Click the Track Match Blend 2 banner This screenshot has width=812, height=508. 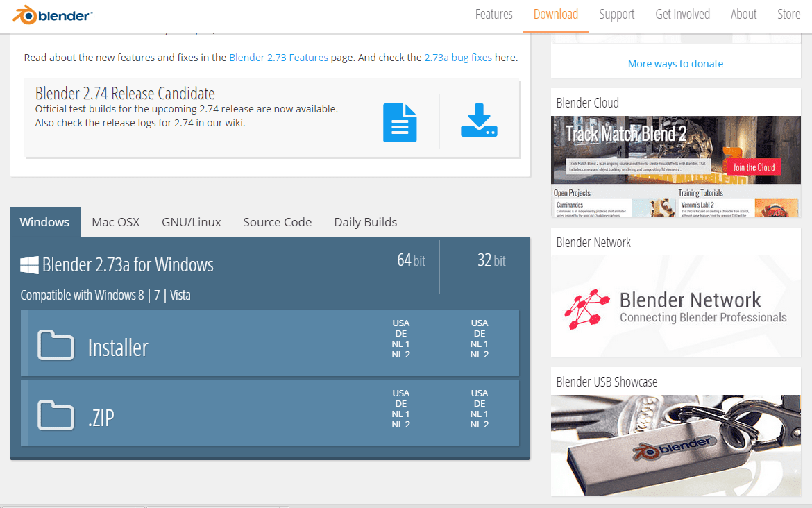pyautogui.click(x=676, y=150)
